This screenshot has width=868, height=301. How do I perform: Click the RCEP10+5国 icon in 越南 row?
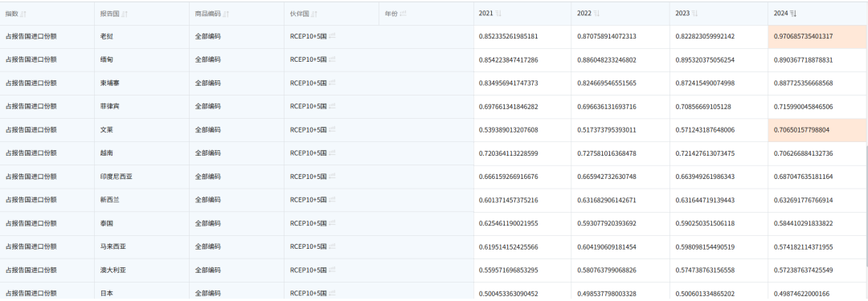(x=332, y=153)
